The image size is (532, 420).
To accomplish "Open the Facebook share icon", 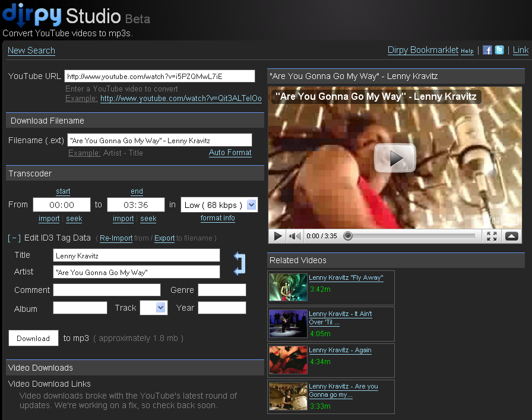I will [x=487, y=50].
